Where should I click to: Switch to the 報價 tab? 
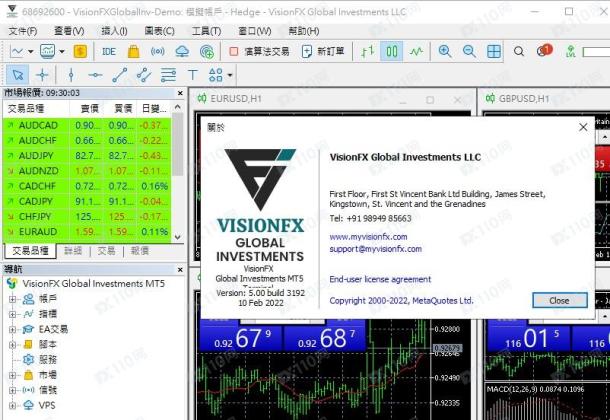[x=140, y=251]
